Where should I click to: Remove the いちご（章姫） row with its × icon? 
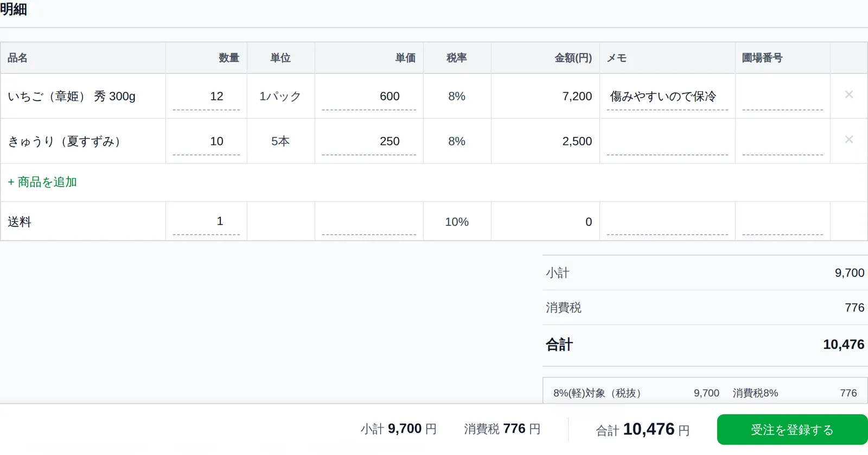click(x=849, y=94)
